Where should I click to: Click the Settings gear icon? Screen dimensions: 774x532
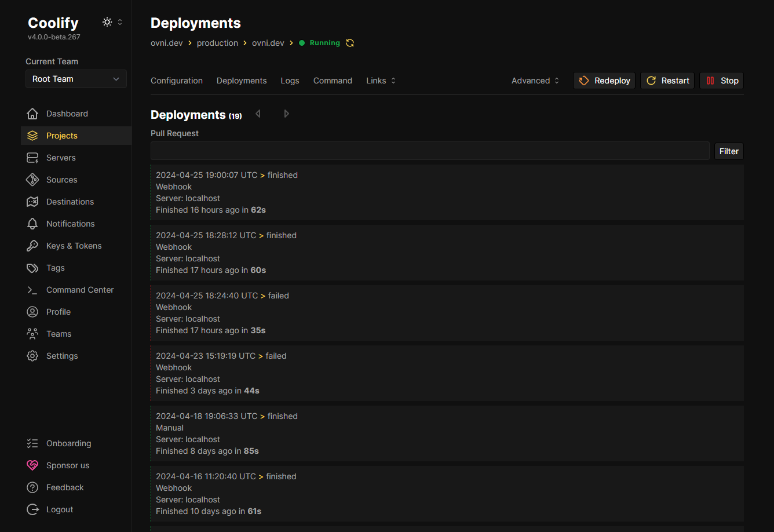point(32,356)
